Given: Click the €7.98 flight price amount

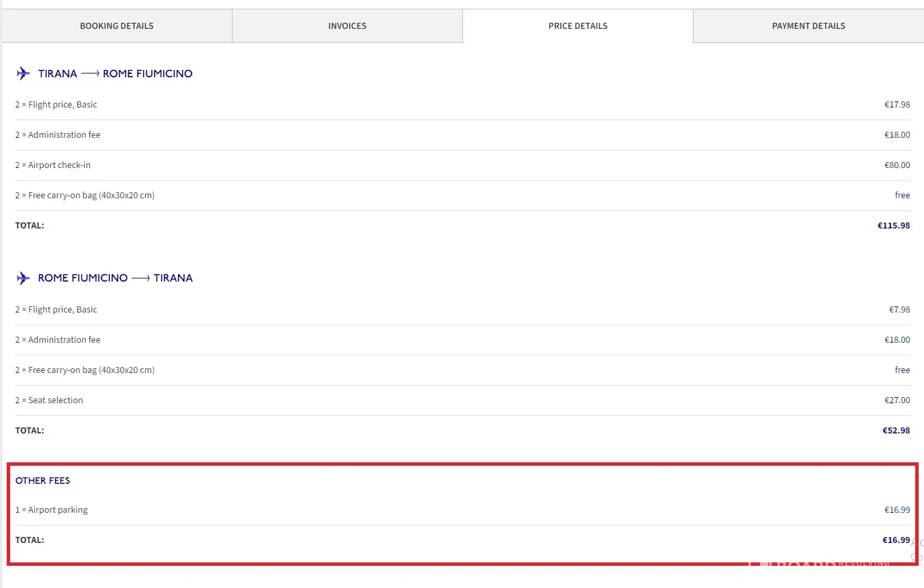Looking at the screenshot, I should pos(899,310).
